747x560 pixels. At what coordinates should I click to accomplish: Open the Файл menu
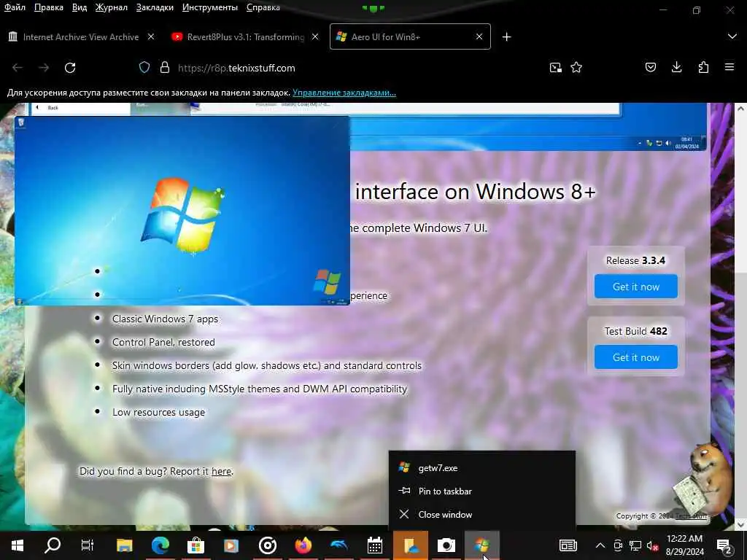[x=15, y=7]
